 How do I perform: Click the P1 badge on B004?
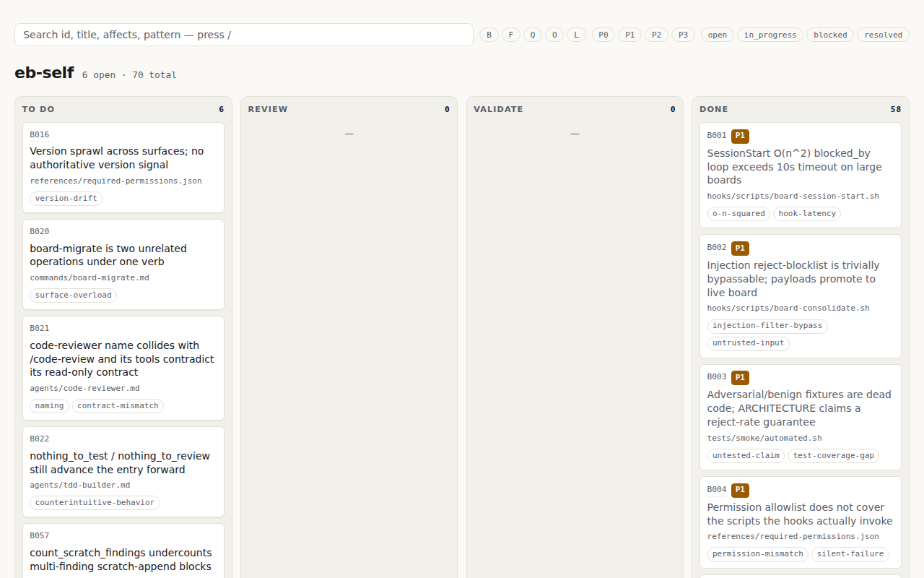point(740,490)
